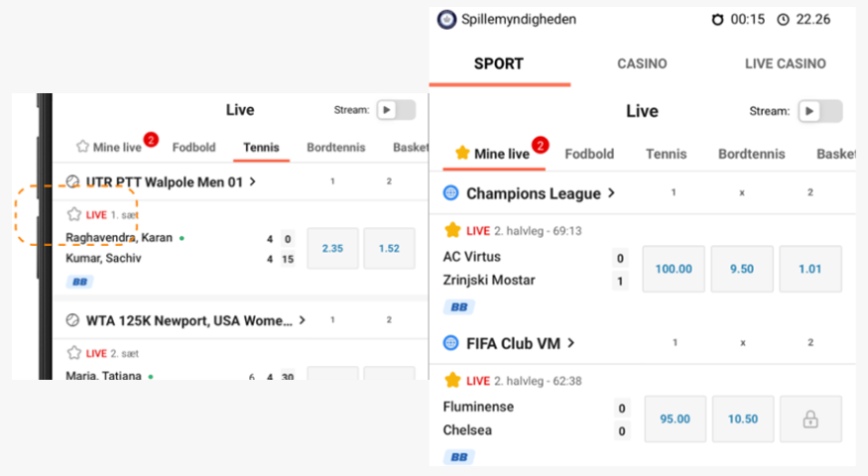Click the BB badge under Kumar, Sachiv
Image resolution: width=868 pixels, height=476 pixels.
[x=79, y=282]
